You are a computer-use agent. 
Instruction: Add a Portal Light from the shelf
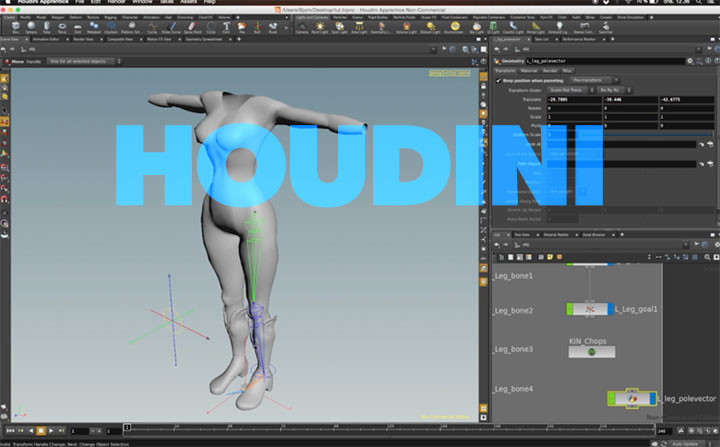coord(536,28)
